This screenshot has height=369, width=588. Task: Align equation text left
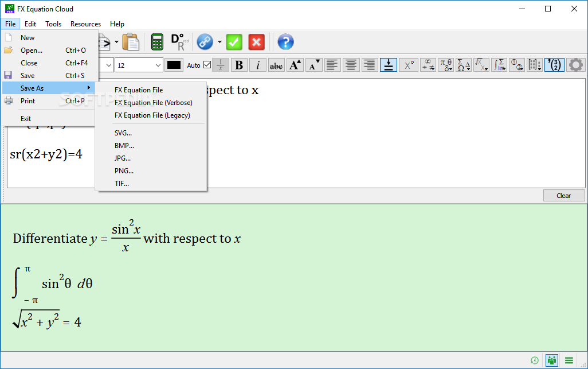click(x=332, y=65)
